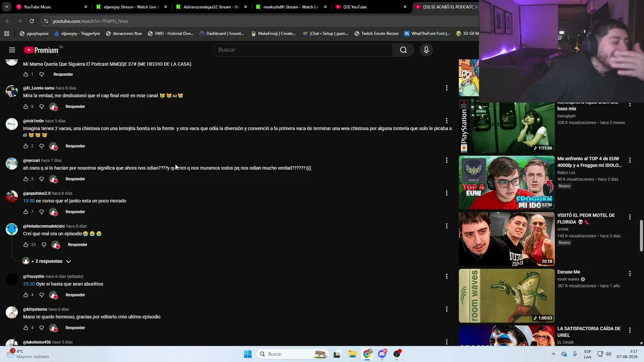Dislike the comment by @Heladocremadelcielo

(x=44, y=245)
